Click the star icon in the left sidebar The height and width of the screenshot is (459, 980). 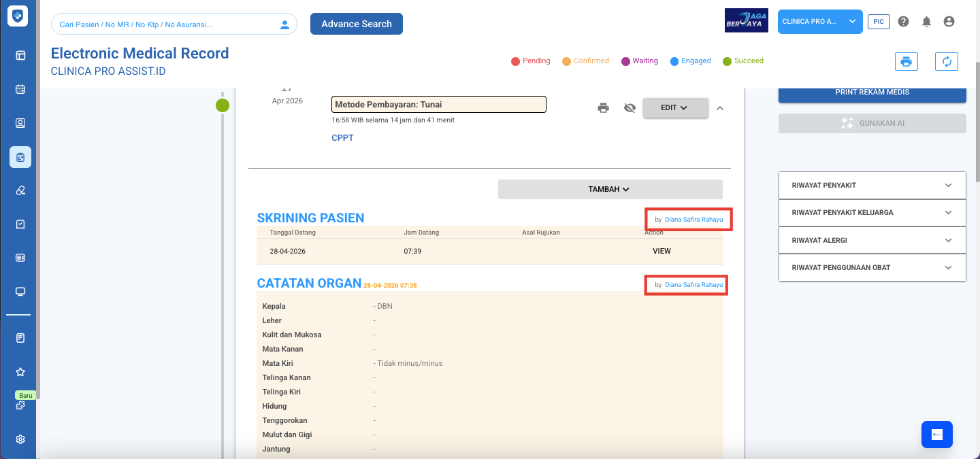20,372
